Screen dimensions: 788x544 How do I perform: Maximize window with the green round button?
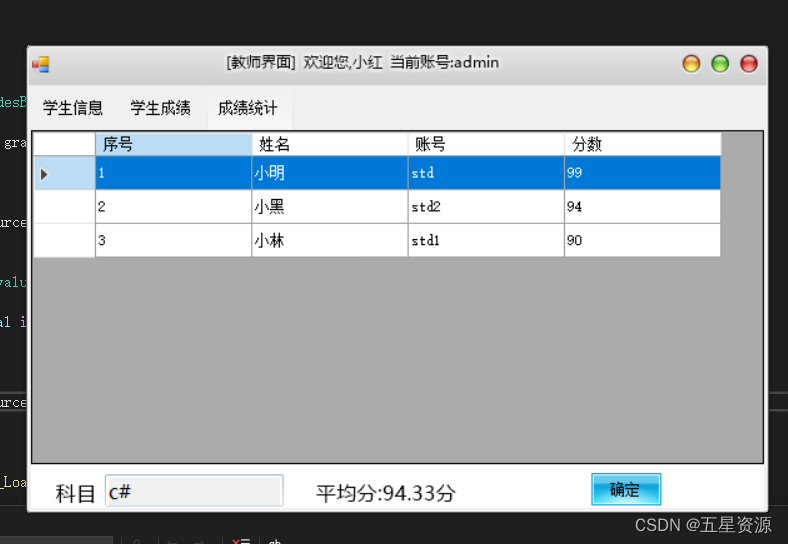point(720,64)
